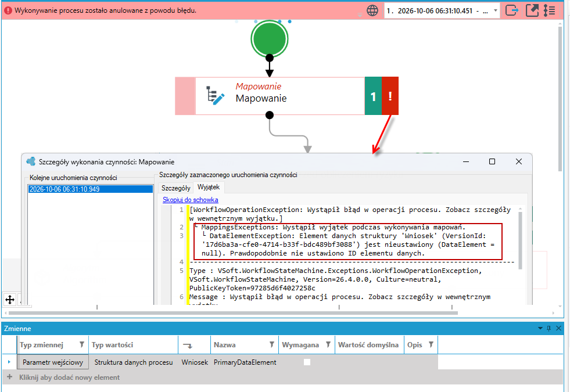Click the Wniosek cell in variables row
Screen dimensions: 570x392
[195, 362]
